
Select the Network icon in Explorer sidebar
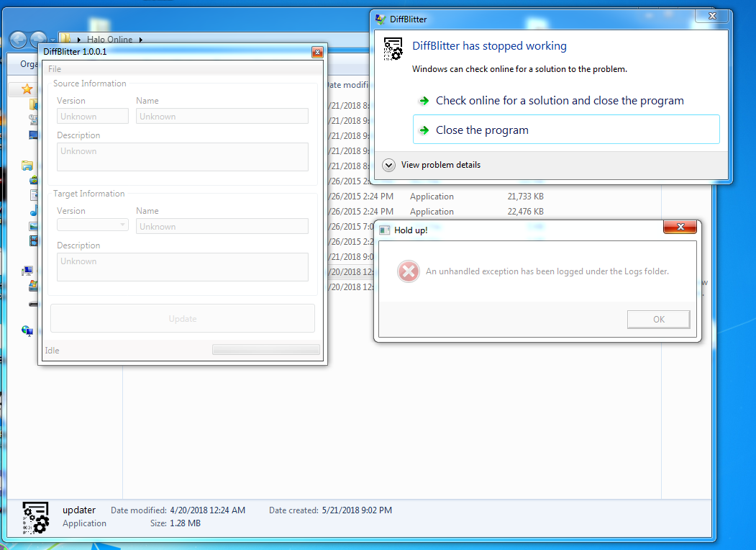(27, 330)
